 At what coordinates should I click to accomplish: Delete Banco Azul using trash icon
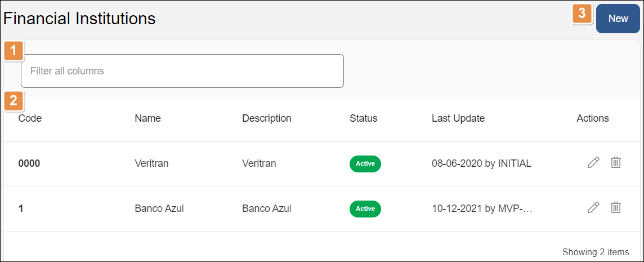pyautogui.click(x=616, y=208)
